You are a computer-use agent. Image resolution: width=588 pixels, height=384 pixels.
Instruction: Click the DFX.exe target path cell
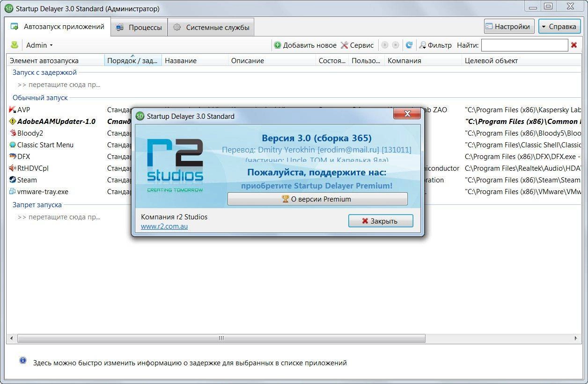coord(522,157)
